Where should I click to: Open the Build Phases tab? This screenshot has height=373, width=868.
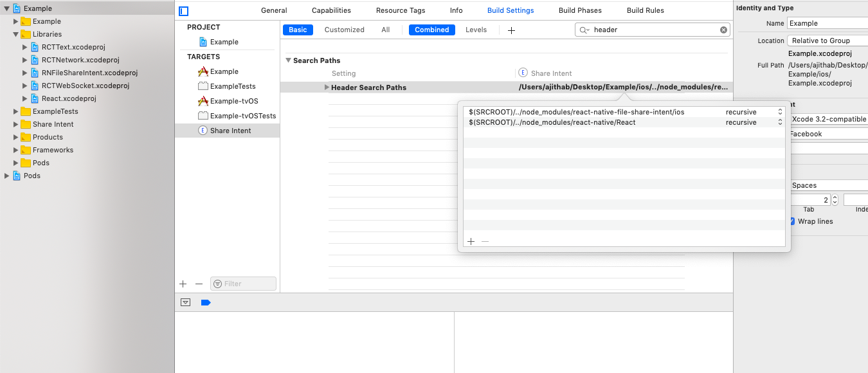[x=580, y=10]
